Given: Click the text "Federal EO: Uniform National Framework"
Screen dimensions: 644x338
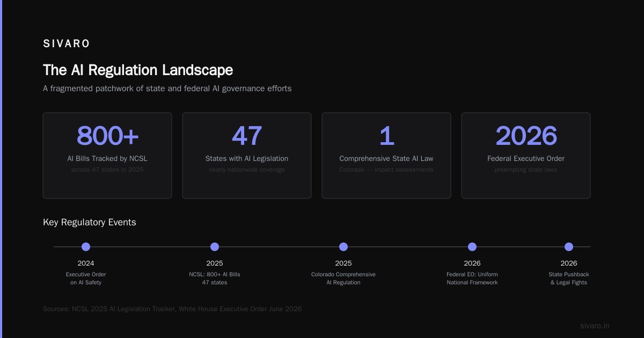Looking at the screenshot, I should pos(472,278).
